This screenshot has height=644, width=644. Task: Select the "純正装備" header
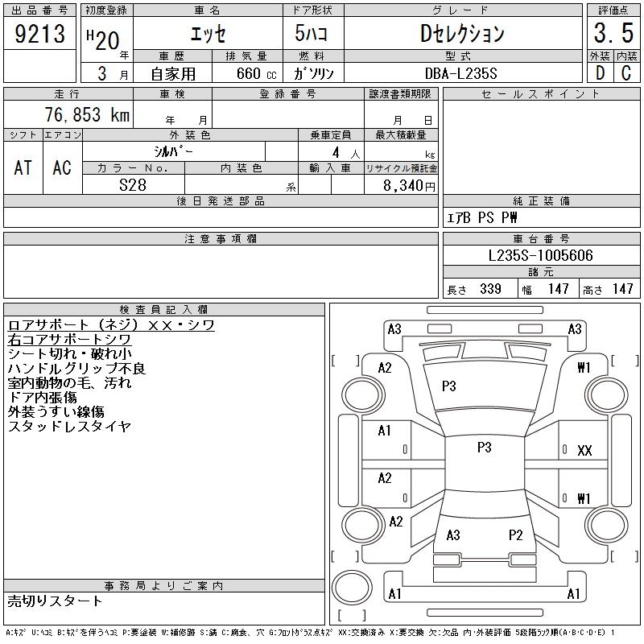[541, 200]
